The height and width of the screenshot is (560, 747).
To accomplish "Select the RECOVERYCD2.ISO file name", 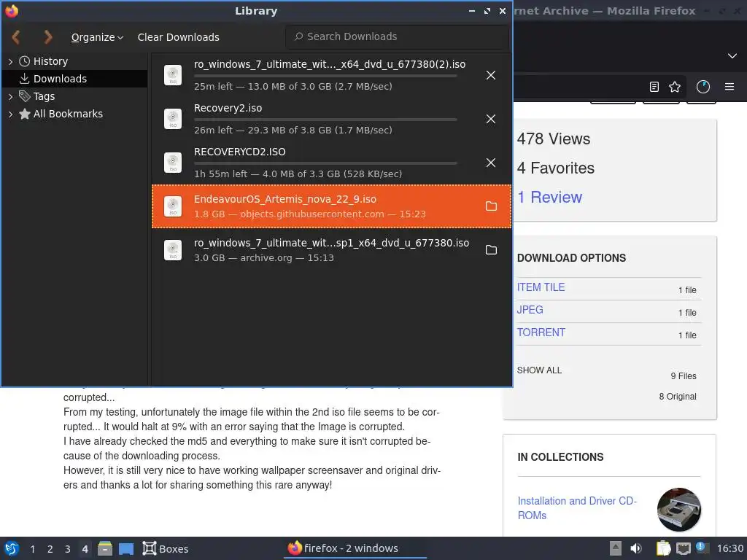I will pos(239,152).
